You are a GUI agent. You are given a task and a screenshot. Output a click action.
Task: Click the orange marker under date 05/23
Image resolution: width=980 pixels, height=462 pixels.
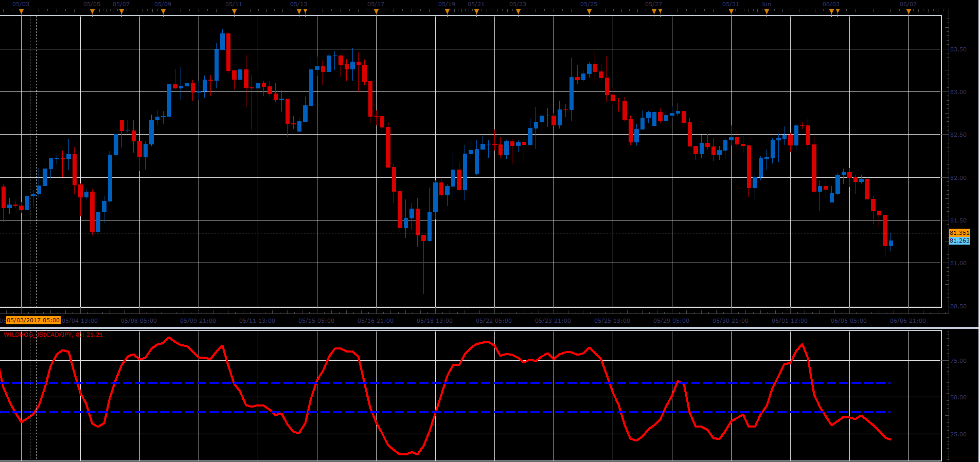(518, 12)
